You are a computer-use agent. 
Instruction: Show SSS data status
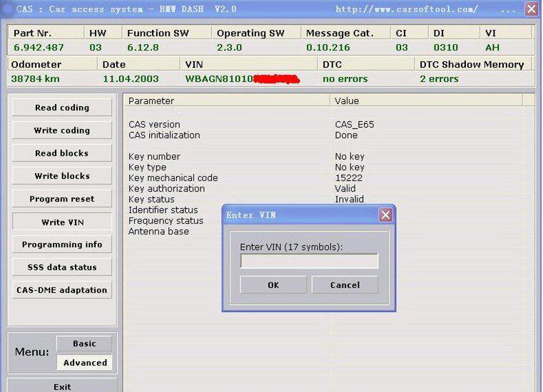tap(62, 267)
